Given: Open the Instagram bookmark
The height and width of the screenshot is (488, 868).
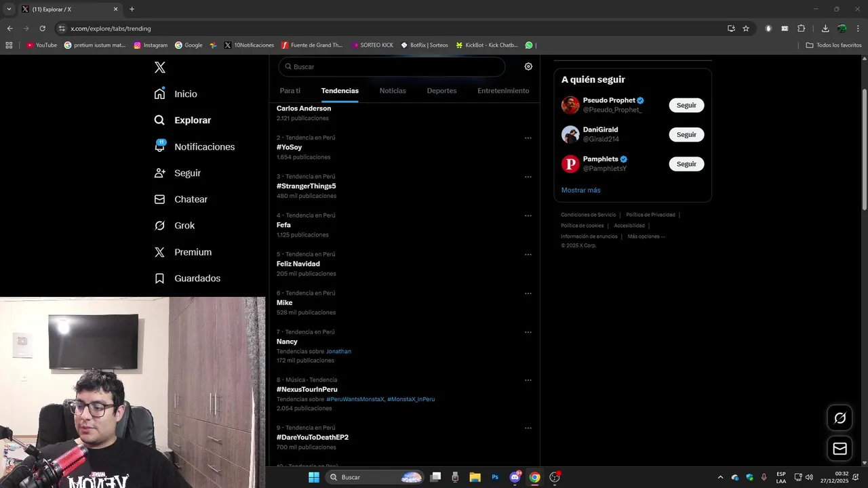Looking at the screenshot, I should [x=151, y=45].
